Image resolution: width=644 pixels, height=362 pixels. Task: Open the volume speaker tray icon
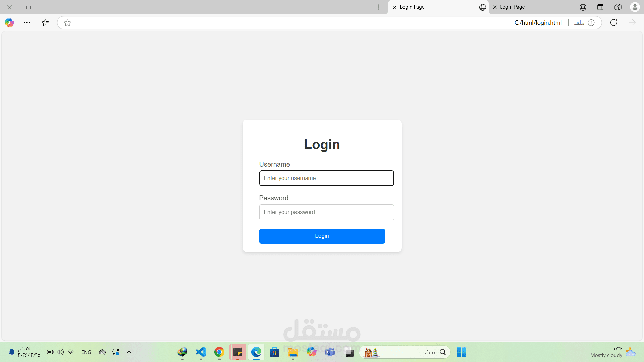[60, 352]
